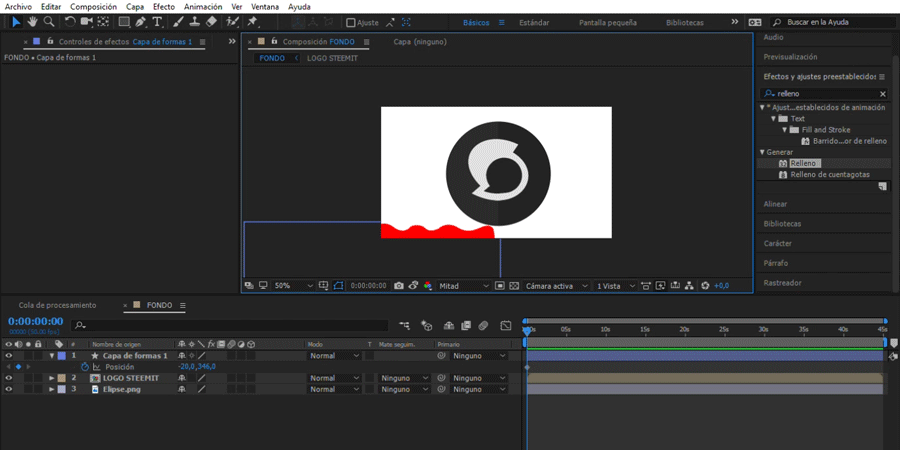Hide the LOGO STEEMIT layer
The image size is (900, 450).
[9, 378]
